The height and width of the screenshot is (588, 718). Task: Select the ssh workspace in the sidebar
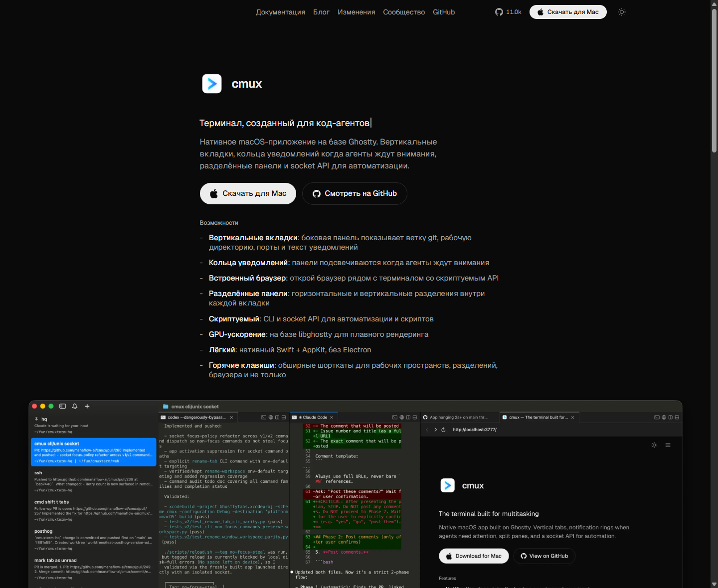pos(93,481)
